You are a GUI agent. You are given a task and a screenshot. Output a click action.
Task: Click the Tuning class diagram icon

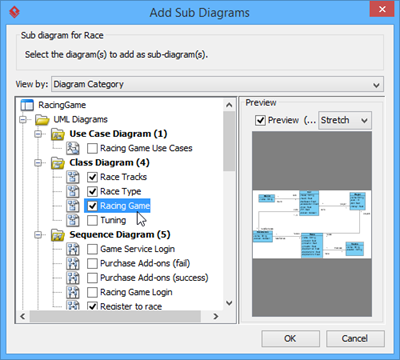[73, 220]
